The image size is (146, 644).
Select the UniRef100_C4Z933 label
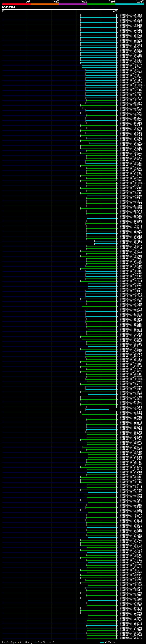coord(131,299)
